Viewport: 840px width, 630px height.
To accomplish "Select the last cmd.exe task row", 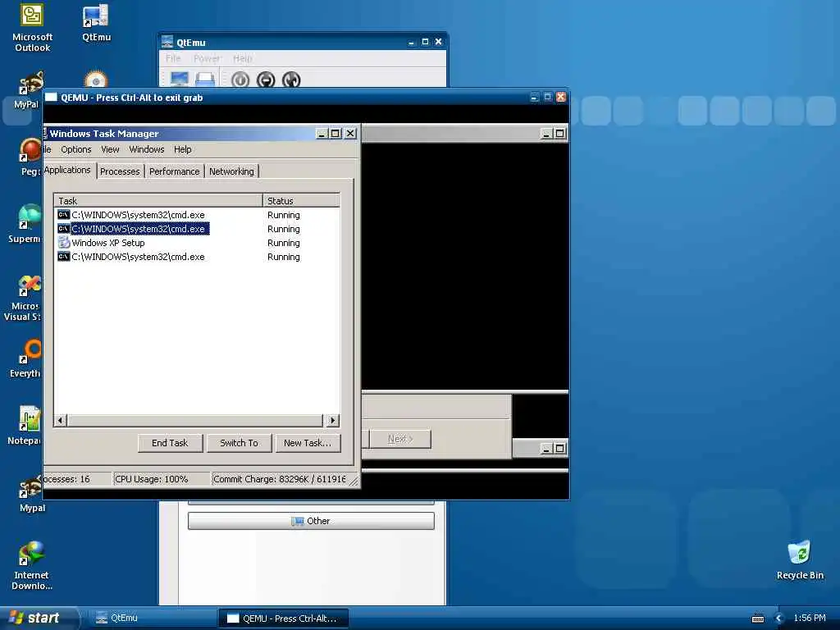I will pos(197,257).
